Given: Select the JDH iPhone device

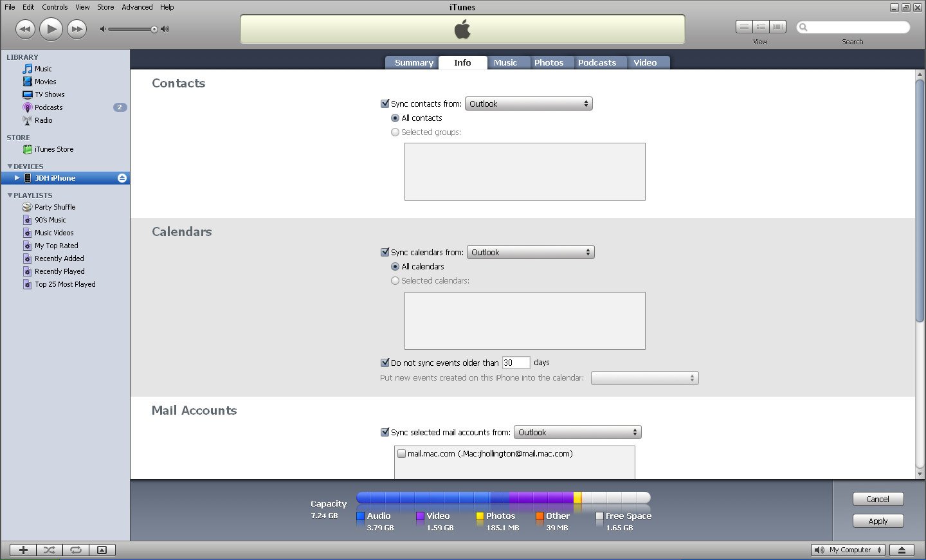Looking at the screenshot, I should (55, 178).
